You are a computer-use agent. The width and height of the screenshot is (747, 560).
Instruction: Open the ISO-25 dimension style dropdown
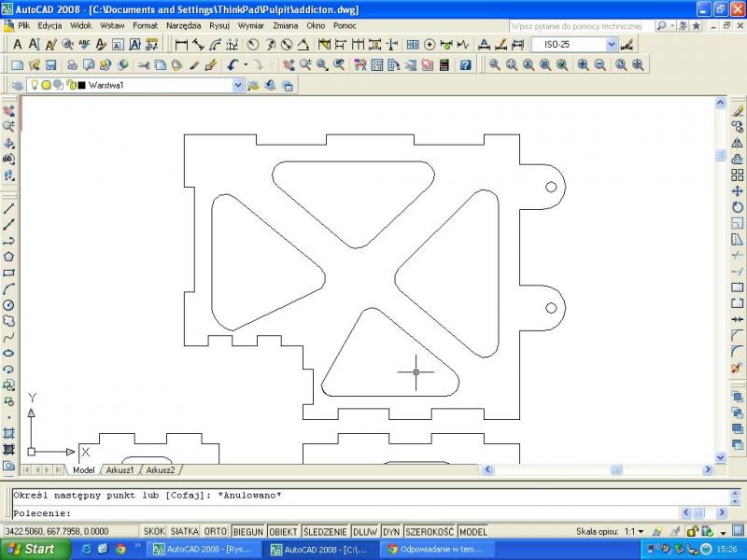612,45
